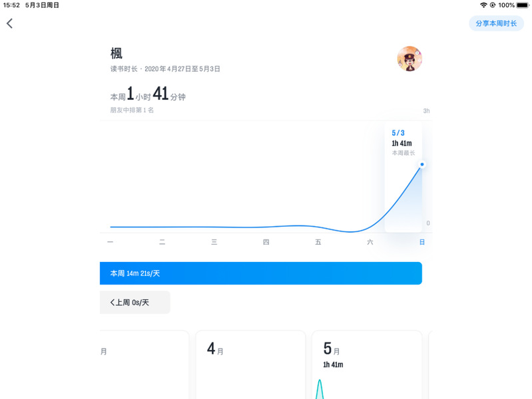Select 六 (Saturday) on the chart axis
This screenshot has width=532, height=399.
point(370,242)
